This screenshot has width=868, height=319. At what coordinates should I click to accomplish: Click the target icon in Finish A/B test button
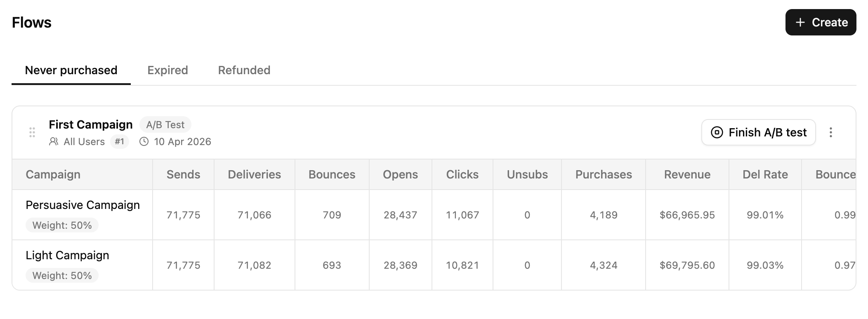pyautogui.click(x=717, y=132)
